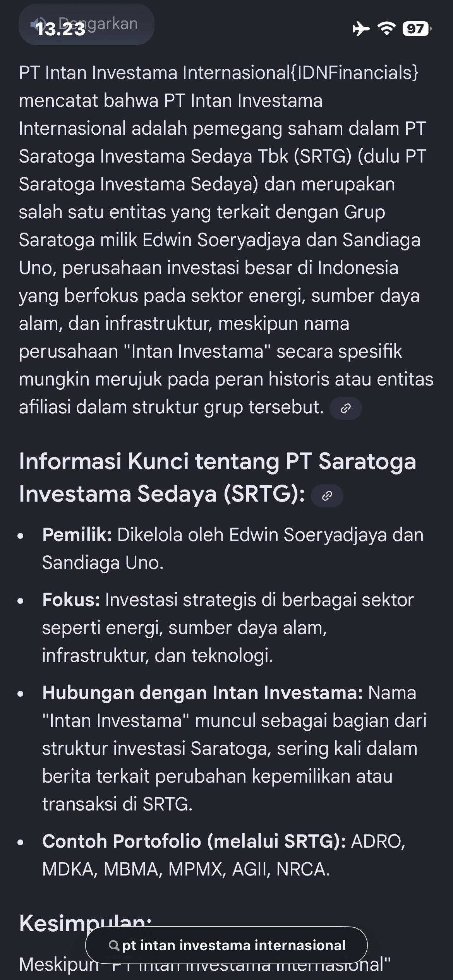Tap the 'ADRO' ticker in portfolio list
This screenshot has width=453, height=980.
(377, 841)
